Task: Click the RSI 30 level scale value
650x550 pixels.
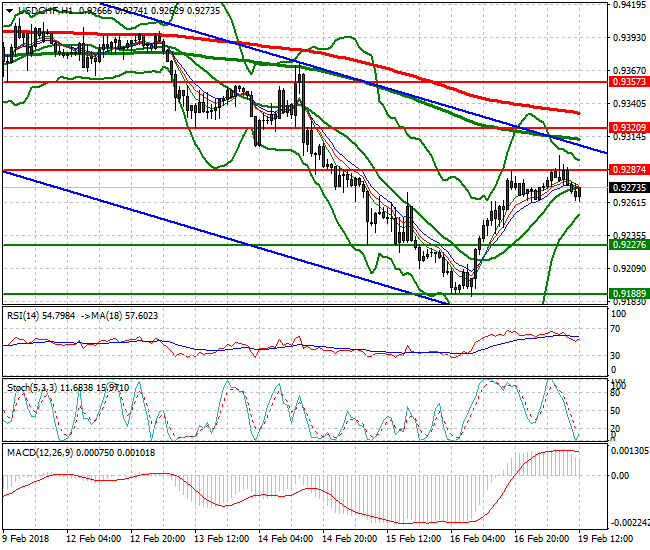Action: pos(616,356)
